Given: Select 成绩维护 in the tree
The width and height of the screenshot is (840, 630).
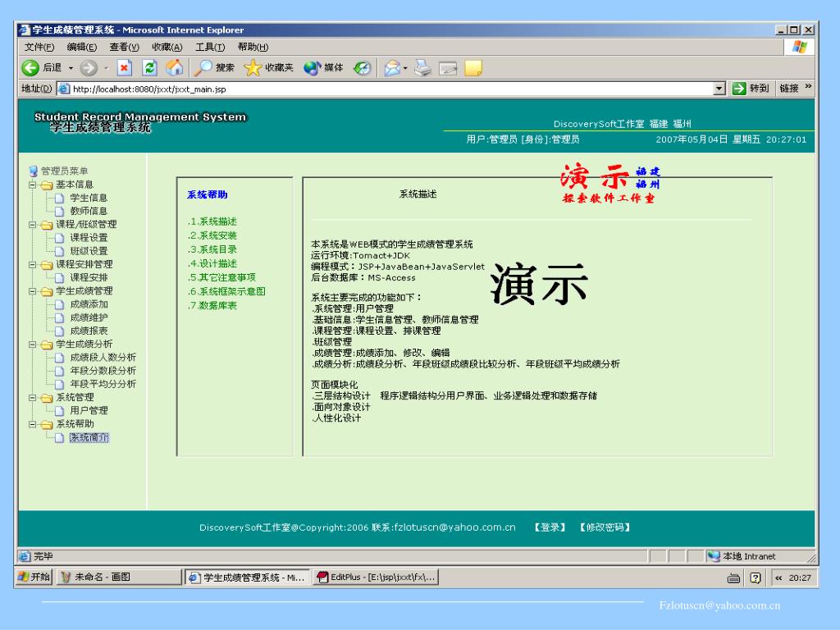Looking at the screenshot, I should pos(89,317).
